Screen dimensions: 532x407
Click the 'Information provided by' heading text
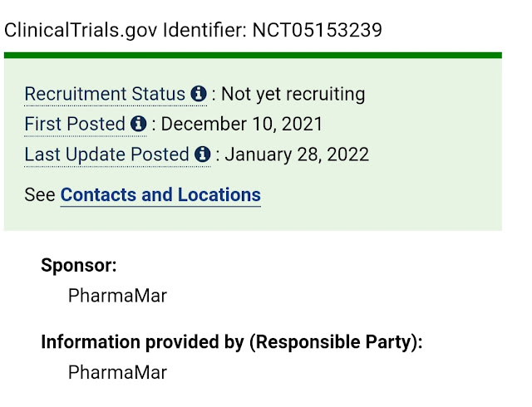142,341
